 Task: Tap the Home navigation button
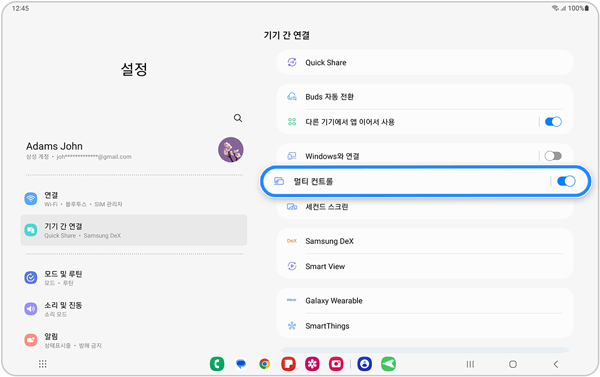[513, 364]
